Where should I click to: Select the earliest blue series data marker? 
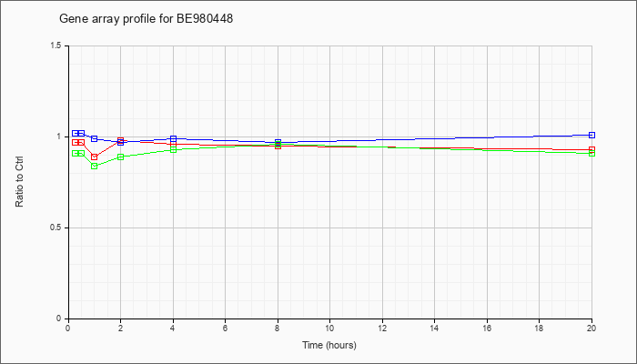(75, 133)
